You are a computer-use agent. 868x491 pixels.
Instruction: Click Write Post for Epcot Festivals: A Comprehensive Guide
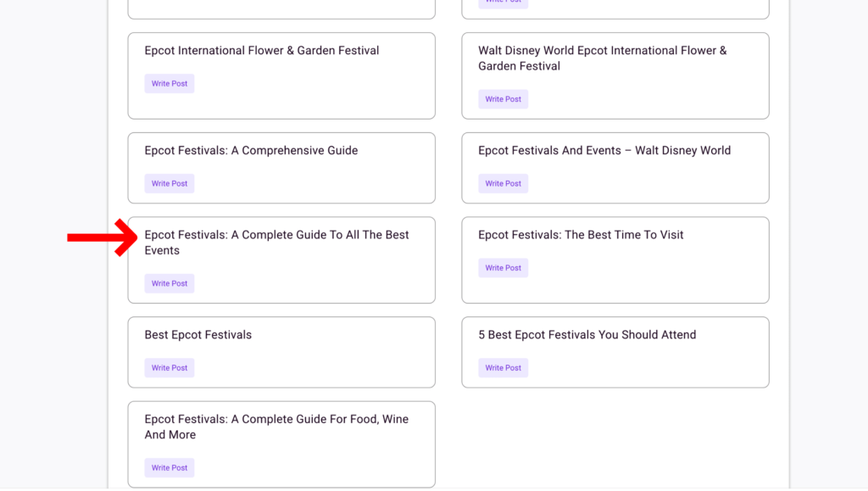tap(170, 183)
